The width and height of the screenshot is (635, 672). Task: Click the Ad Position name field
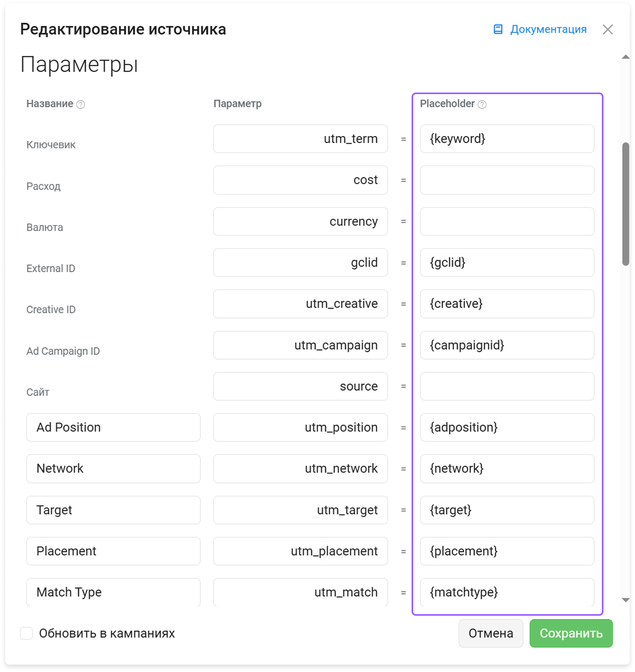click(x=114, y=427)
